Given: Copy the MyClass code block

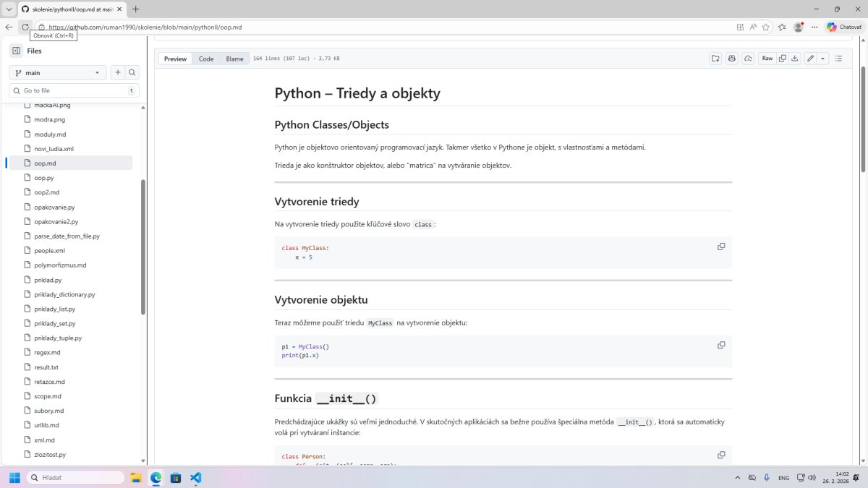Looking at the screenshot, I should click(x=720, y=247).
